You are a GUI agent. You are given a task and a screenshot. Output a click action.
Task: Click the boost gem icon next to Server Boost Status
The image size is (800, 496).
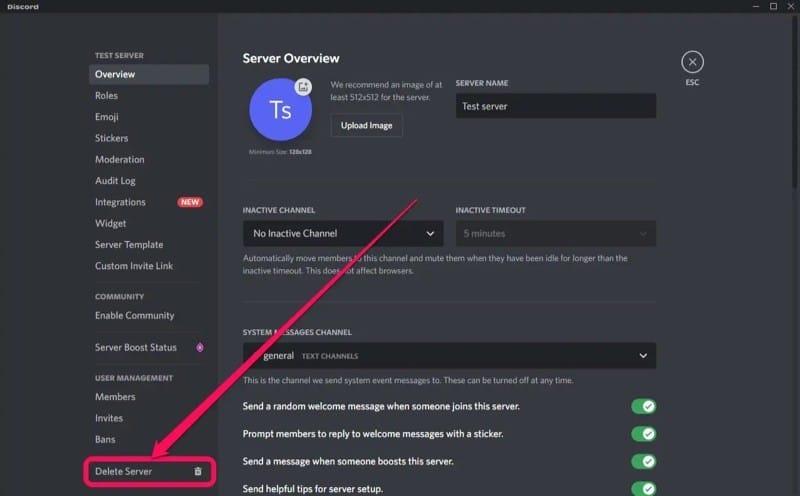pyautogui.click(x=199, y=347)
